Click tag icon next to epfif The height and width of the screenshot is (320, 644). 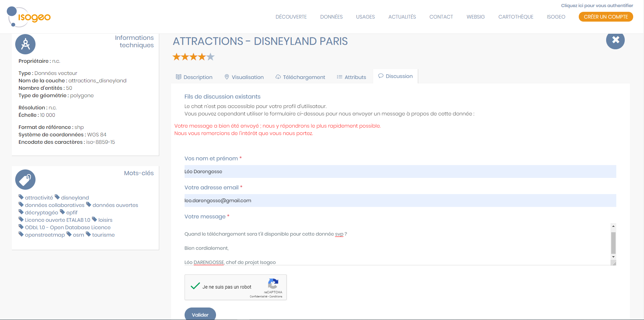tap(62, 212)
